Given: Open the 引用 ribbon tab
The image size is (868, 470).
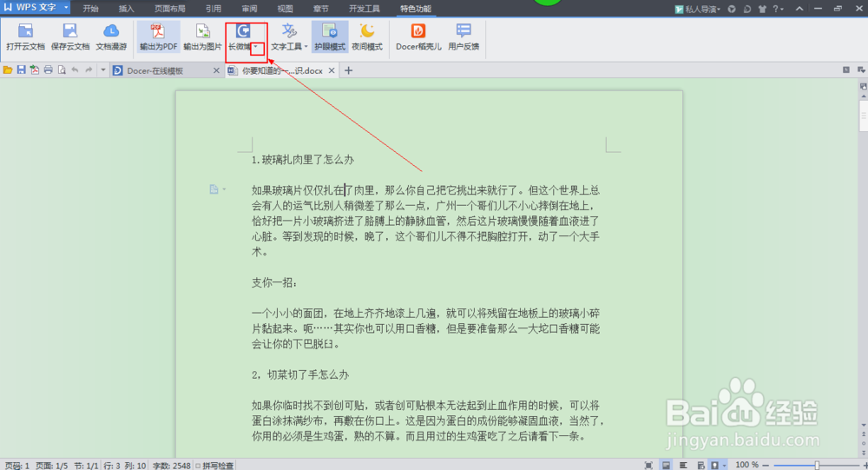Looking at the screenshot, I should coord(214,9).
